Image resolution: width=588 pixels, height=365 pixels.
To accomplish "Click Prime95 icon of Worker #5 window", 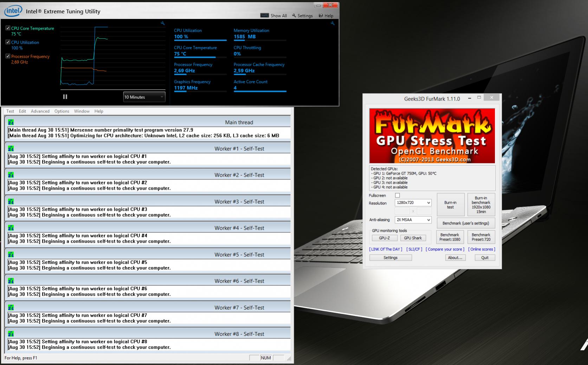I will [11, 255].
